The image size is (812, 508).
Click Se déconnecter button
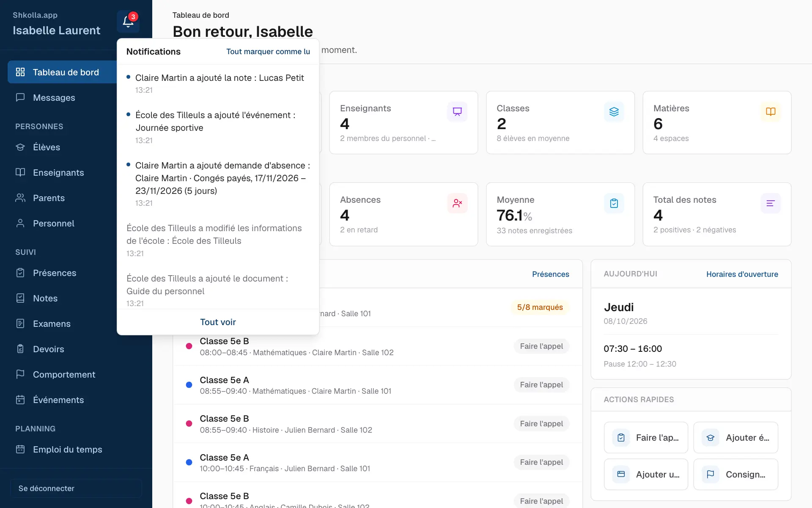(x=76, y=488)
